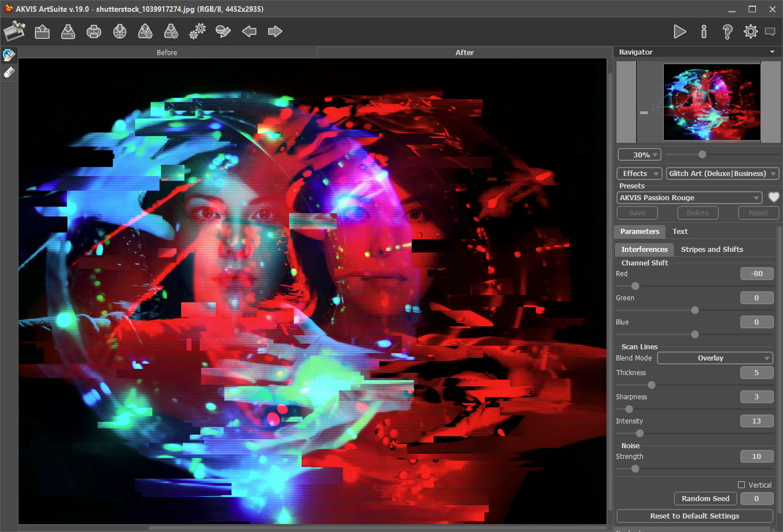The height and width of the screenshot is (532, 783).
Task: Click the Undo left arrow icon
Action: [249, 31]
